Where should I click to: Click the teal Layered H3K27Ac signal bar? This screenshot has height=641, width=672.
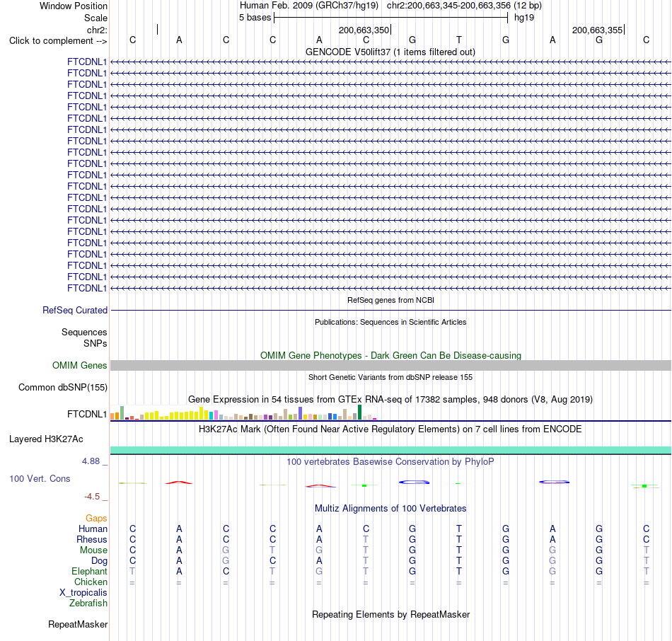pyautogui.click(x=391, y=450)
